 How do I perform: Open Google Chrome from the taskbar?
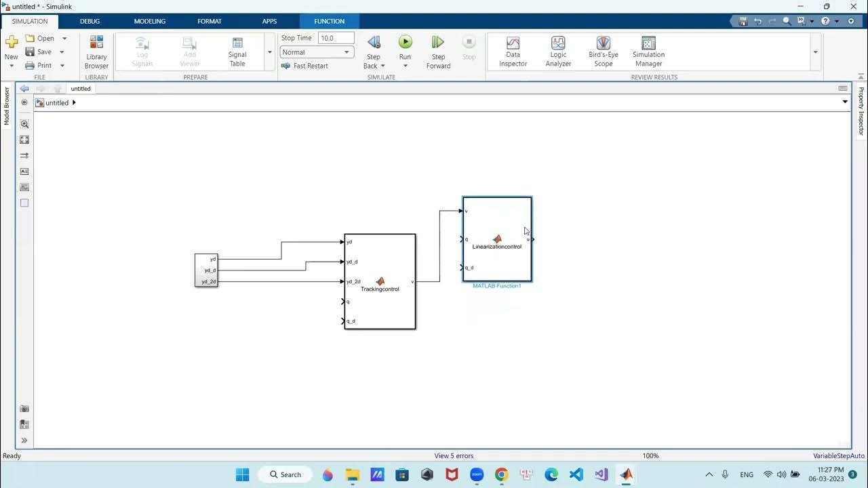501,474
